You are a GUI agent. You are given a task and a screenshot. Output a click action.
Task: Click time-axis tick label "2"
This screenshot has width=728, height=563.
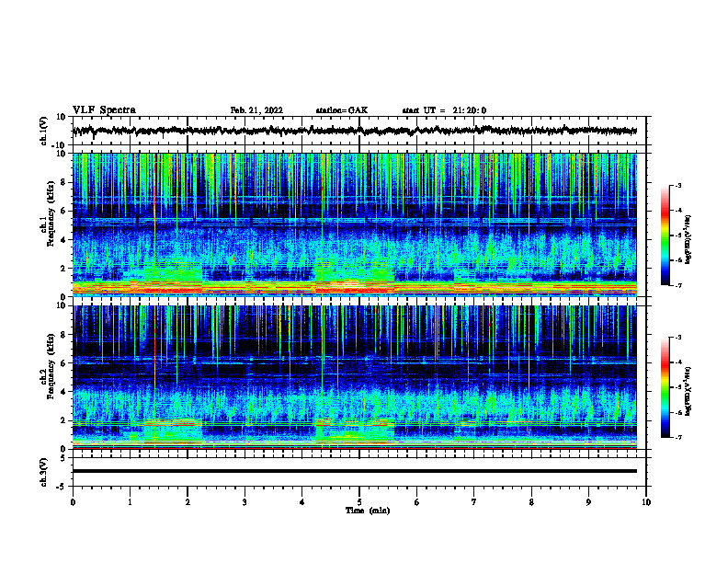point(188,502)
